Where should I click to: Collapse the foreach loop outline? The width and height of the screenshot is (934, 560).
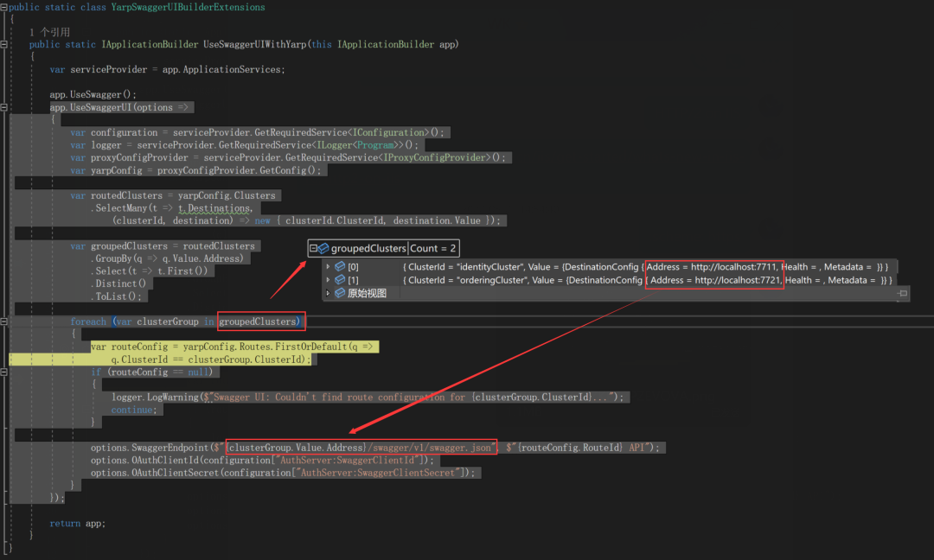point(4,321)
